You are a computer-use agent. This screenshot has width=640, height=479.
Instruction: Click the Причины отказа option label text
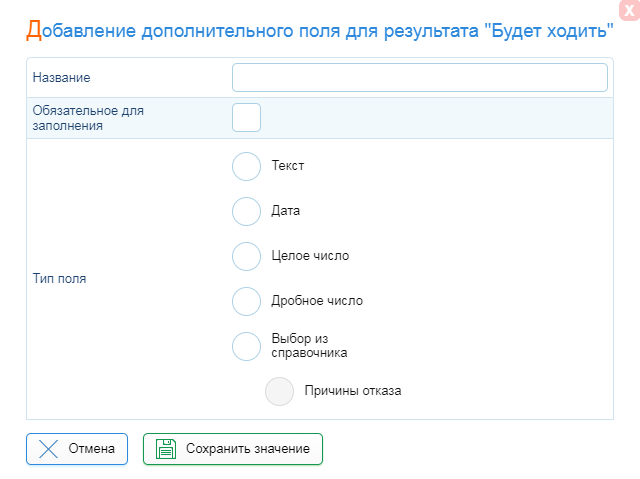point(353,391)
